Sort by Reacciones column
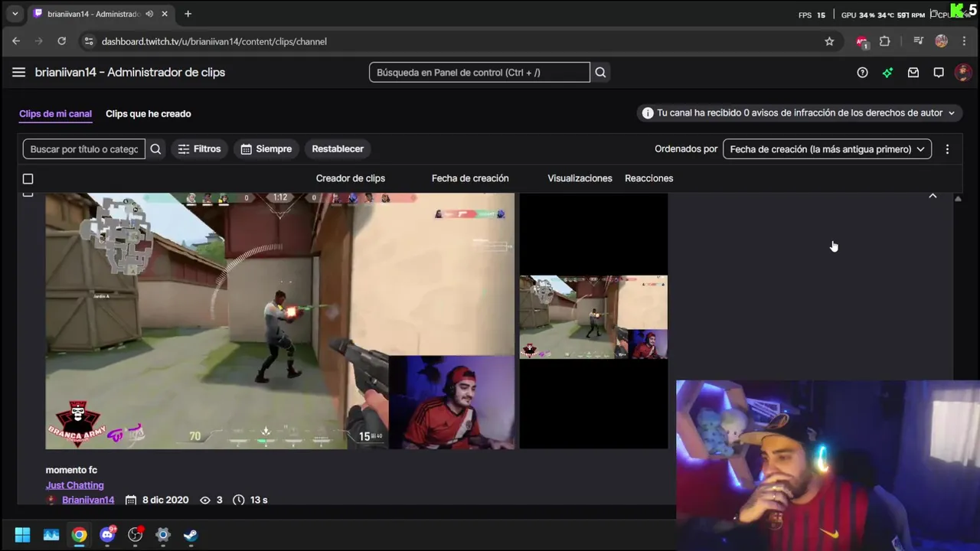 (x=648, y=178)
